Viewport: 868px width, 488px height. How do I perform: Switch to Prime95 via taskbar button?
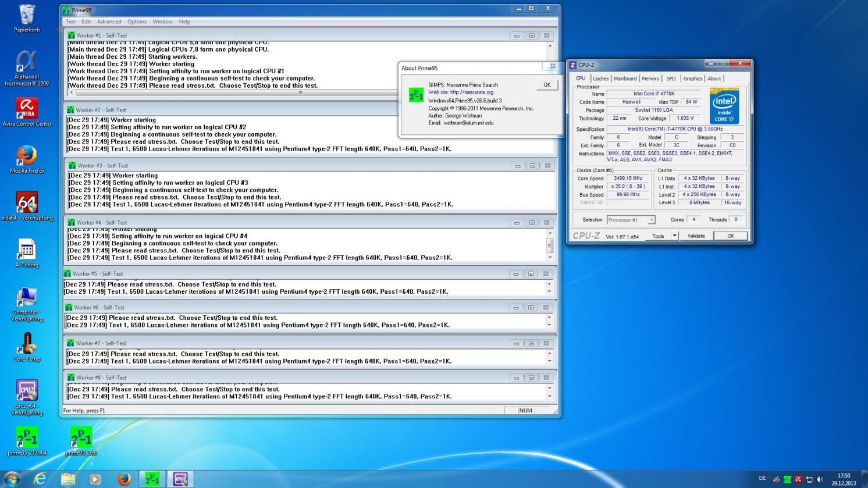[x=152, y=479]
